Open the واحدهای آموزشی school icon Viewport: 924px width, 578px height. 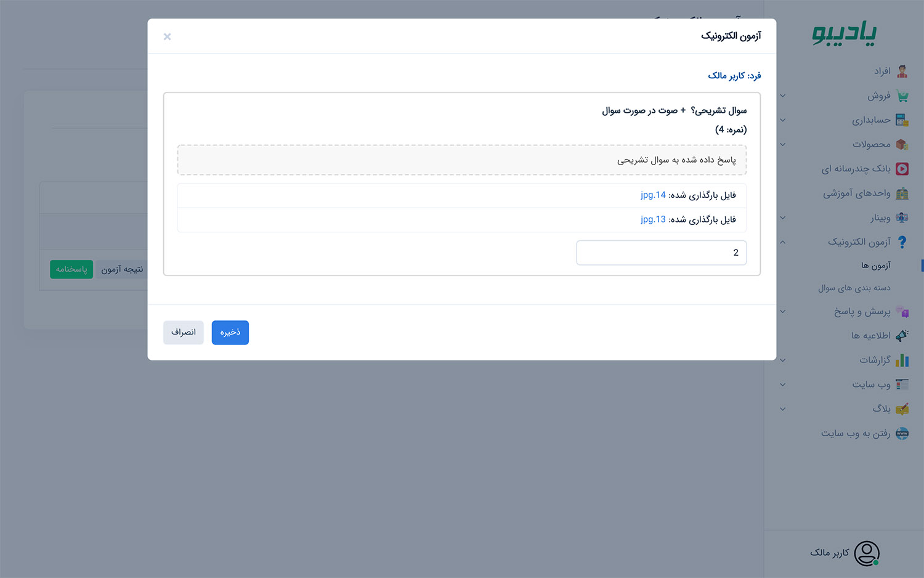click(x=902, y=193)
